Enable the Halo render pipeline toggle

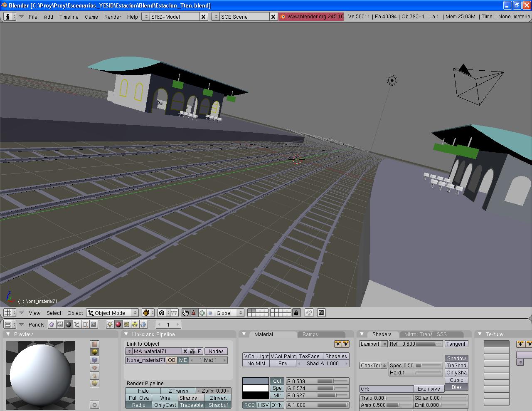point(143,391)
